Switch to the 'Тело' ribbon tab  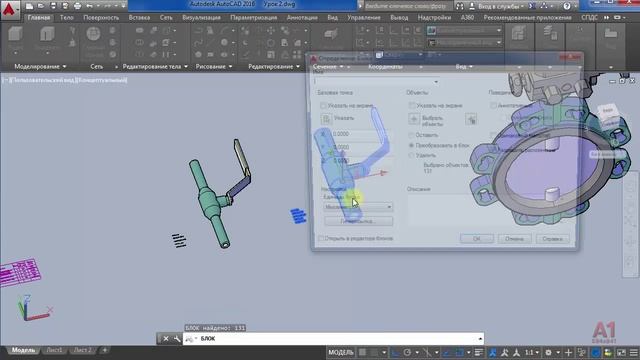tap(67, 18)
